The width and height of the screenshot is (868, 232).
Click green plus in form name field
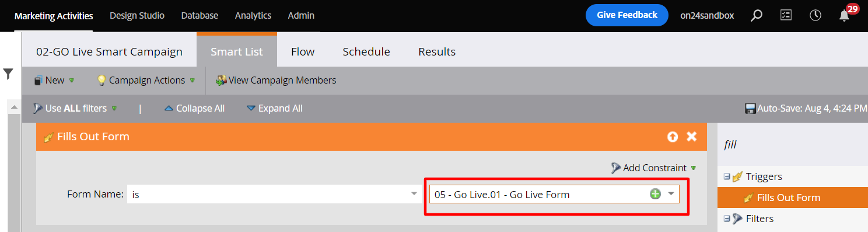pyautogui.click(x=655, y=194)
